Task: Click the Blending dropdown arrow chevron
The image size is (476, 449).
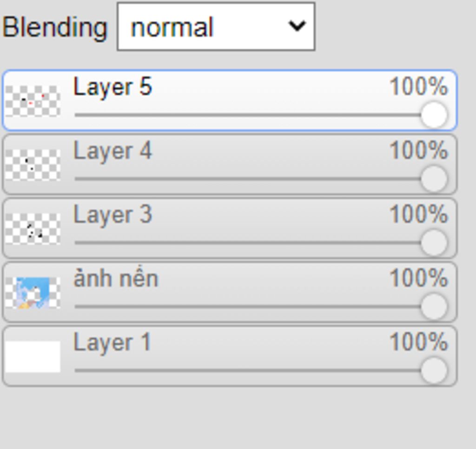Action: click(297, 26)
